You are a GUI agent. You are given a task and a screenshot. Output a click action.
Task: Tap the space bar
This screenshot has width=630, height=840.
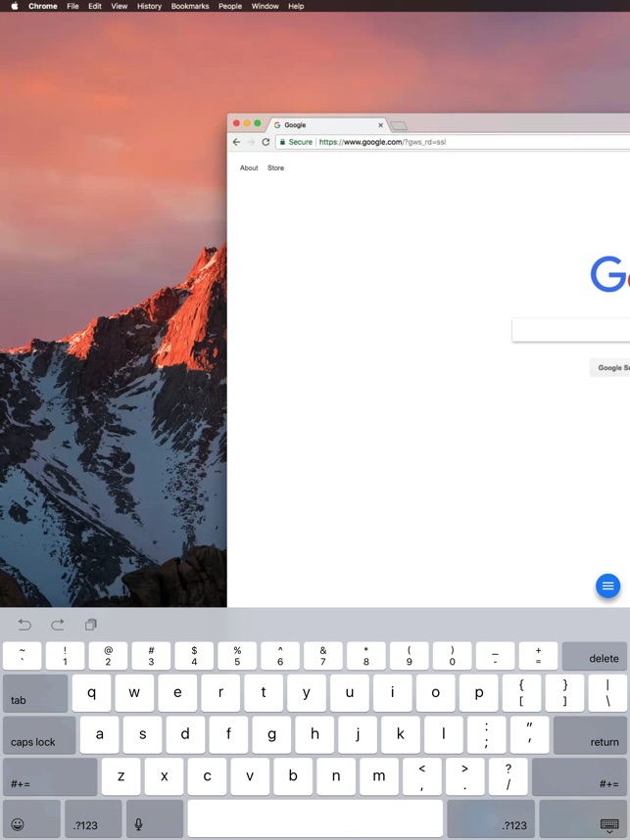point(315,819)
